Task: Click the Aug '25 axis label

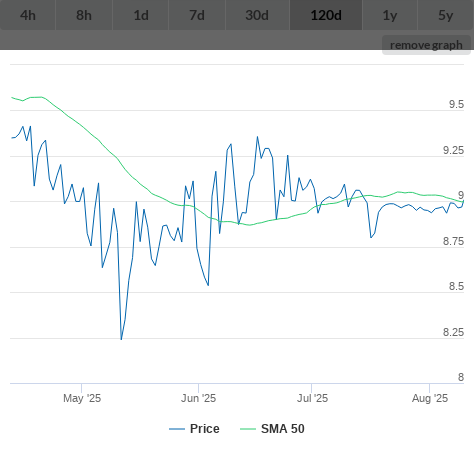Action: pyautogui.click(x=430, y=398)
